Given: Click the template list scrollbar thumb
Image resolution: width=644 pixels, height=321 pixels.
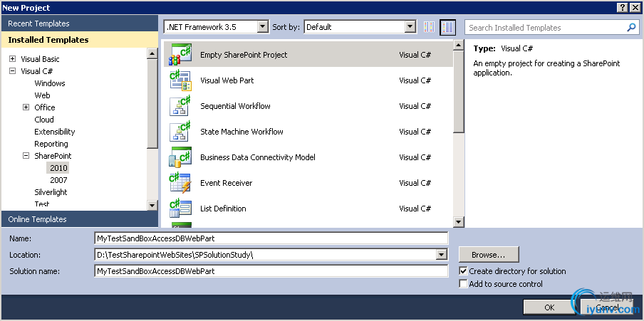Looking at the screenshot, I should (459, 92).
